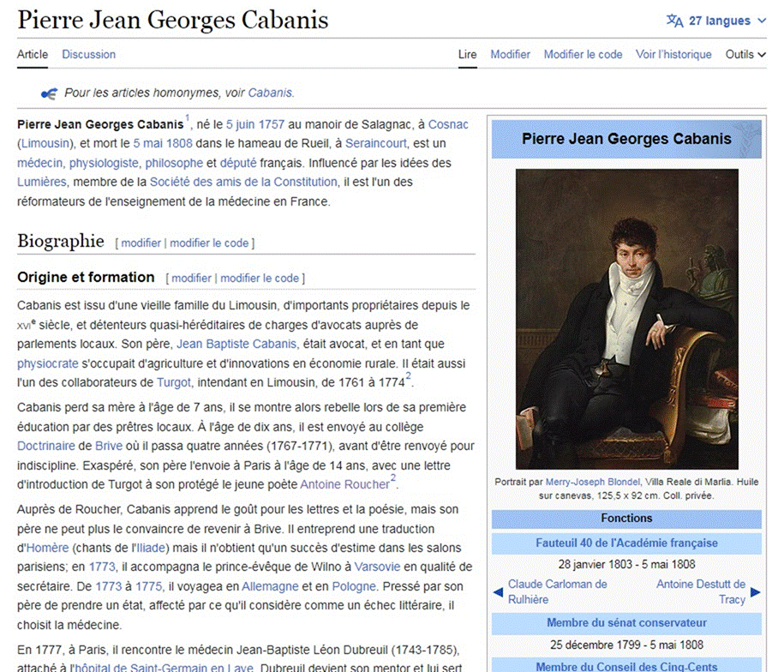The height and width of the screenshot is (672, 784).
Task: Open the Discussion tab
Action: coord(88,54)
